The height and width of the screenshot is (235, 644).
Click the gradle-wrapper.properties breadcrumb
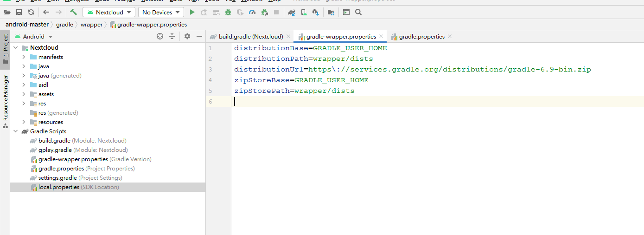148,25
